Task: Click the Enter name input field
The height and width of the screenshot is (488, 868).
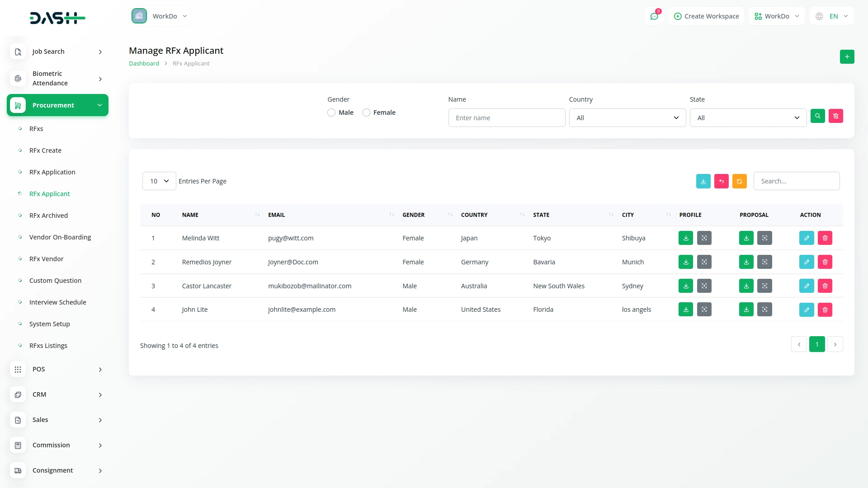Action: point(506,118)
